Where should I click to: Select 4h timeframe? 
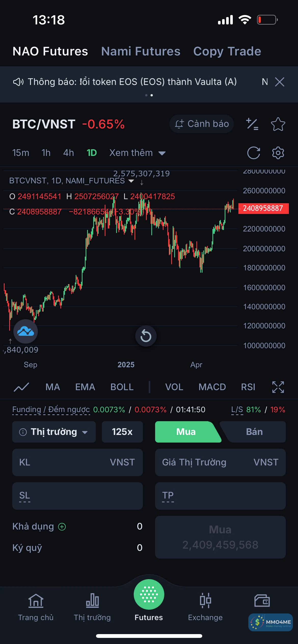[x=69, y=153]
